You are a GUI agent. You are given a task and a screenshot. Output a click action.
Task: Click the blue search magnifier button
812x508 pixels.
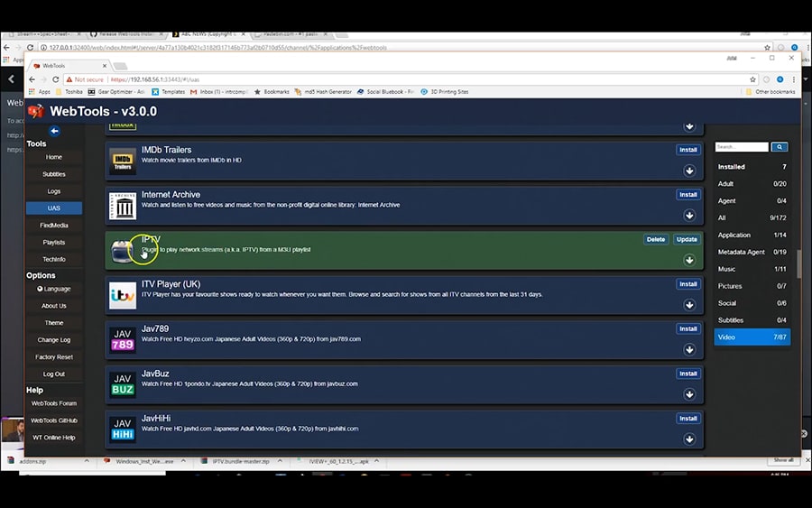[779, 147]
